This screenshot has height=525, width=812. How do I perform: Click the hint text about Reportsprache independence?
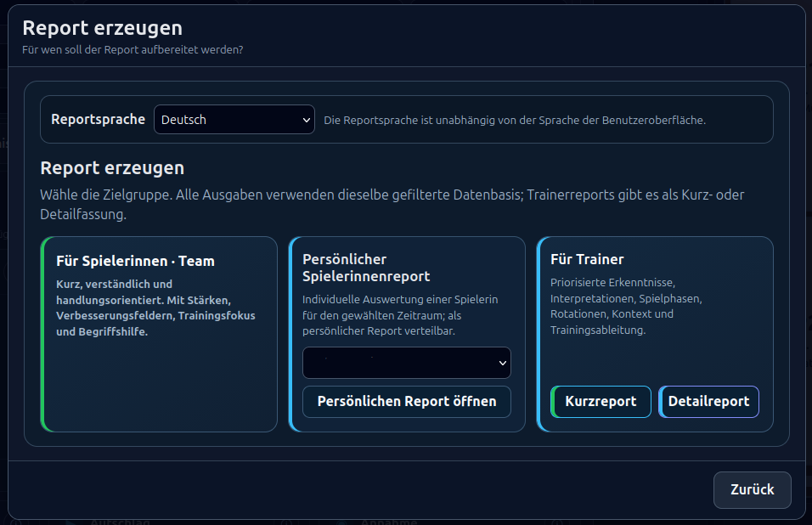(515, 120)
